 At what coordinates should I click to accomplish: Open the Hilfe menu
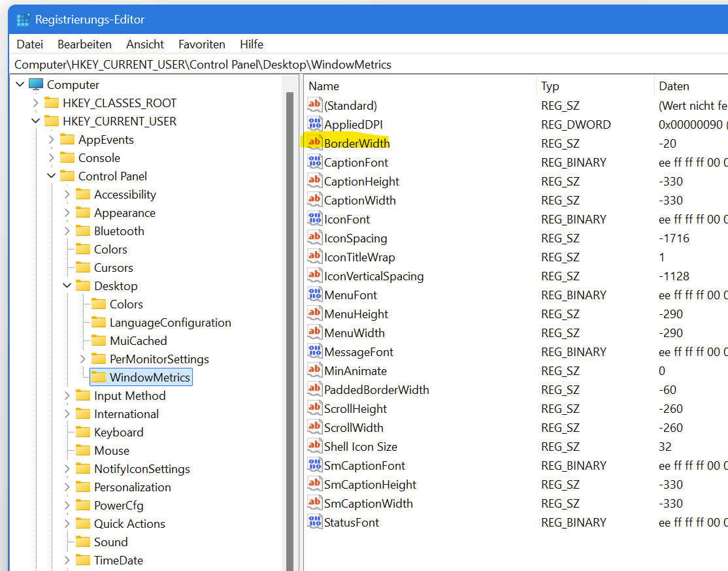pyautogui.click(x=252, y=44)
